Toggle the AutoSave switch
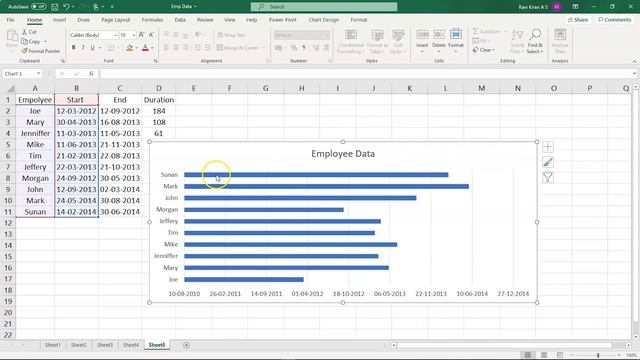Screen dimensions: 640x360 click(38, 7)
